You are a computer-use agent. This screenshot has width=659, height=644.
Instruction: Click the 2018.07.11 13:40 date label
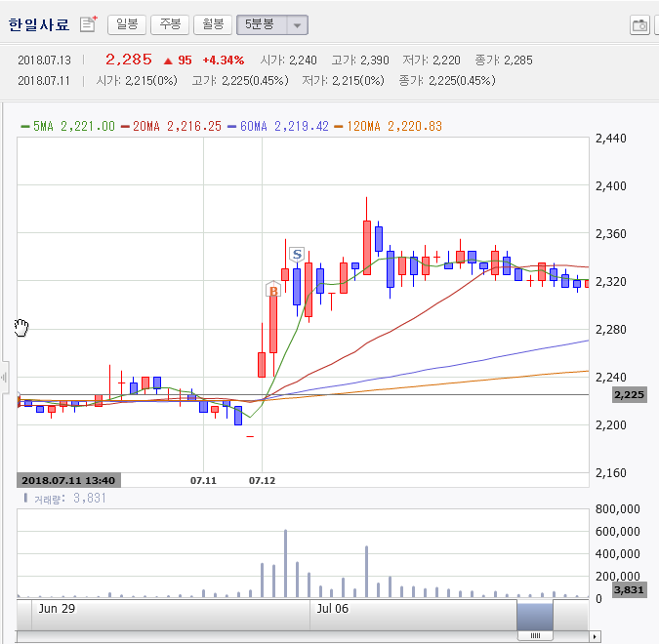pos(68,480)
